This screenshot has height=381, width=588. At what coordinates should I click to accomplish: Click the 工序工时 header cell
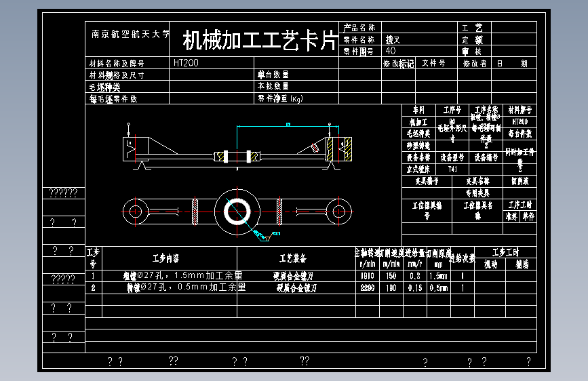tap(520, 205)
